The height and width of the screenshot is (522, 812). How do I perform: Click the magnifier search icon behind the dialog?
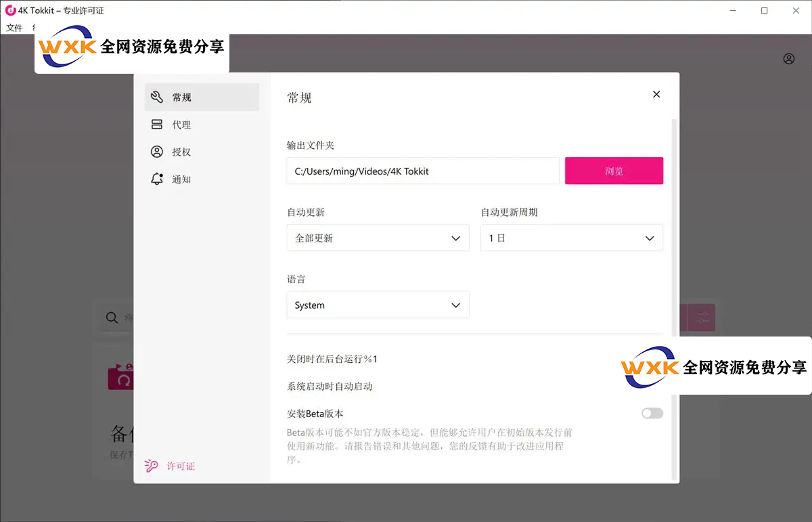coord(112,318)
